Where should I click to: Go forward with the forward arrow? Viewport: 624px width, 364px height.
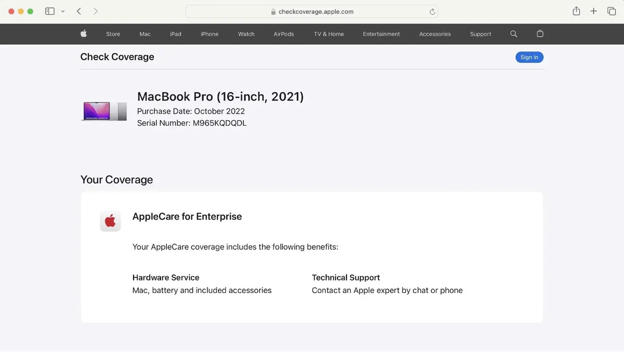(x=96, y=11)
